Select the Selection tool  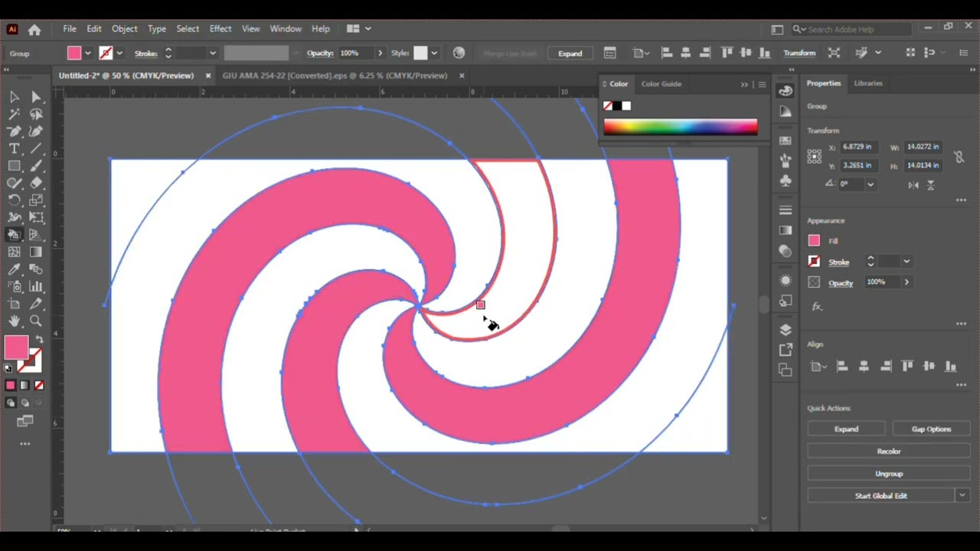15,97
